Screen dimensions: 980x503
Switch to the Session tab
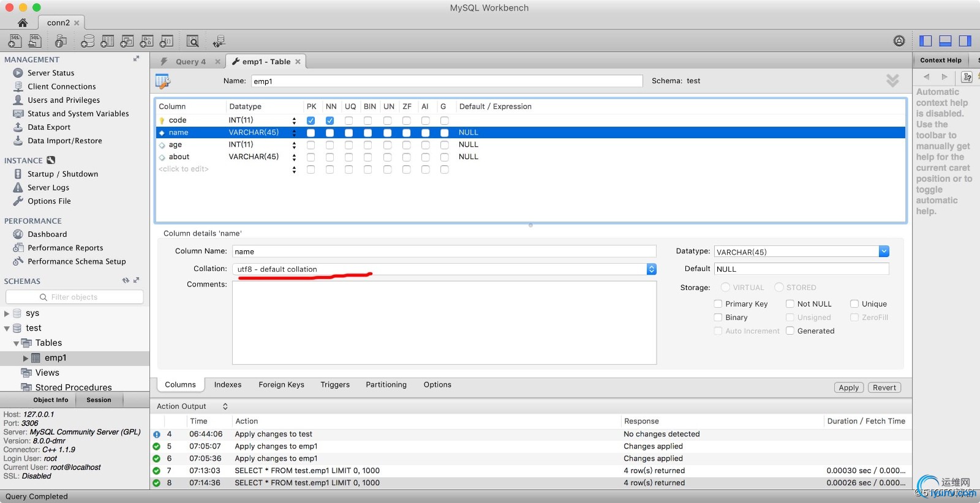(99, 400)
